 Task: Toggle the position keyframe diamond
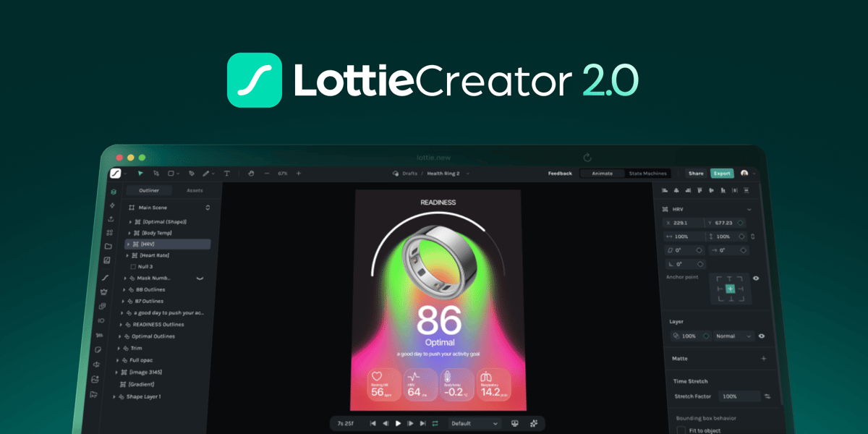click(741, 223)
